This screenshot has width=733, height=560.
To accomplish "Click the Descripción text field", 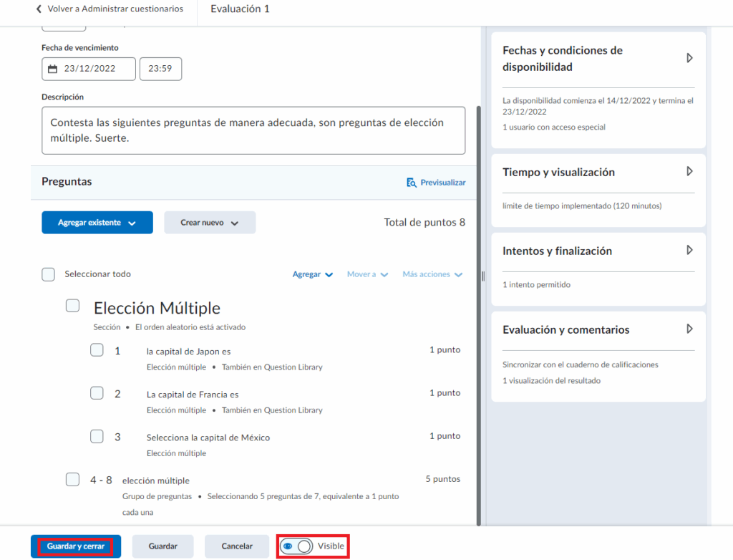I will [253, 130].
